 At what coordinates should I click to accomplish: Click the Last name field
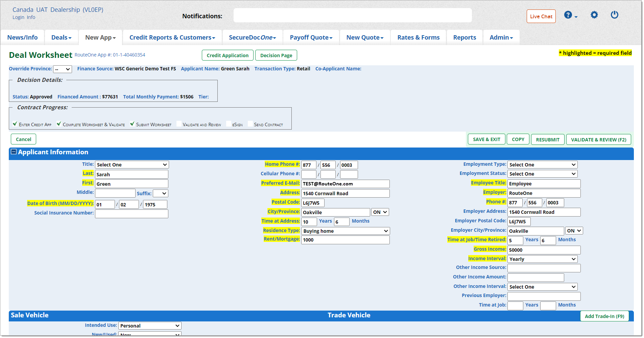[132, 175]
